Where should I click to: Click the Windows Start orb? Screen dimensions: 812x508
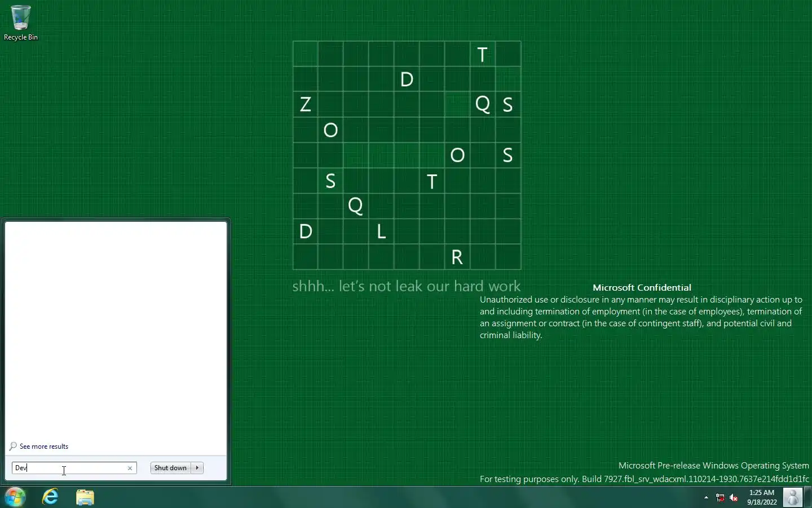click(15, 497)
